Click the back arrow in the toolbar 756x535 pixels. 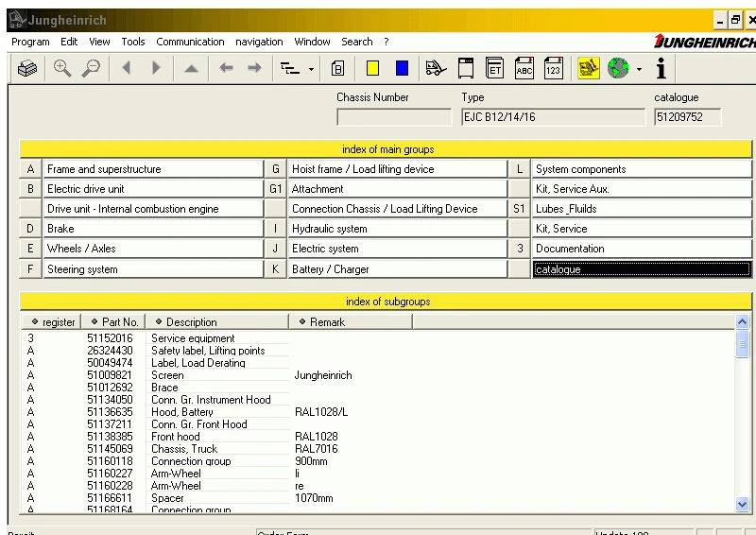click(226, 68)
